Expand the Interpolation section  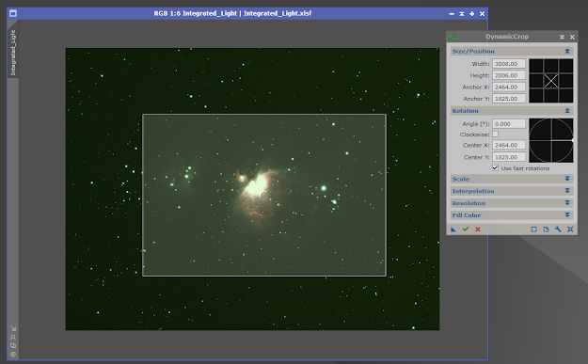pyautogui.click(x=567, y=191)
